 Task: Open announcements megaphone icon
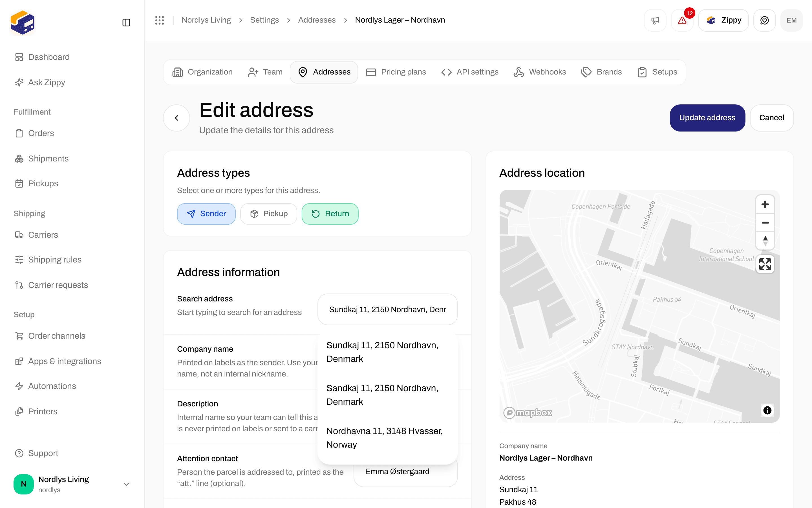click(655, 20)
